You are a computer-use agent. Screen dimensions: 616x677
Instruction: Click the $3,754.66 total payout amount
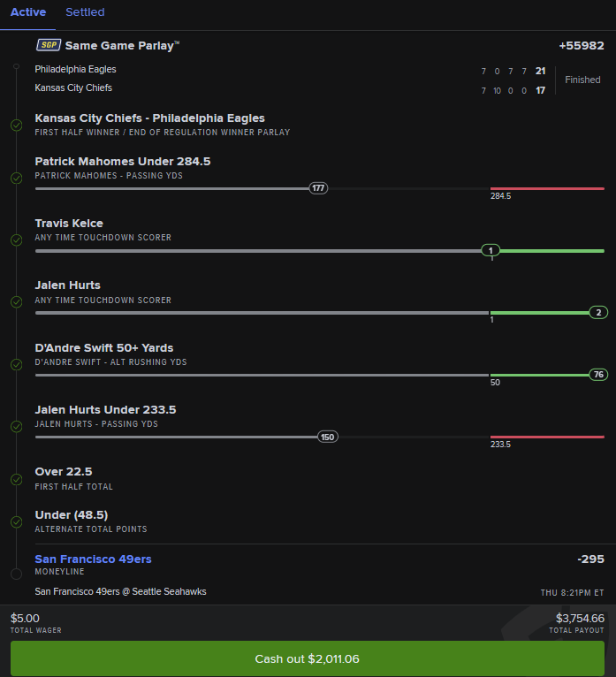[580, 619]
